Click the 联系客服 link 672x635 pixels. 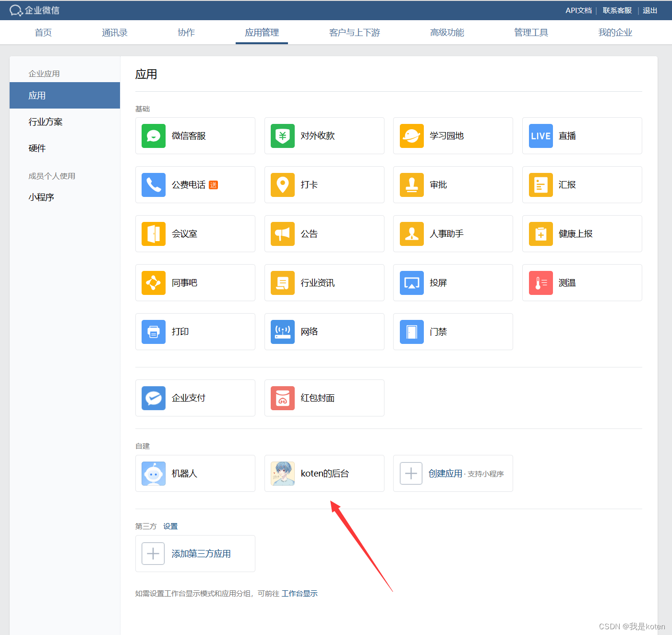tap(617, 11)
